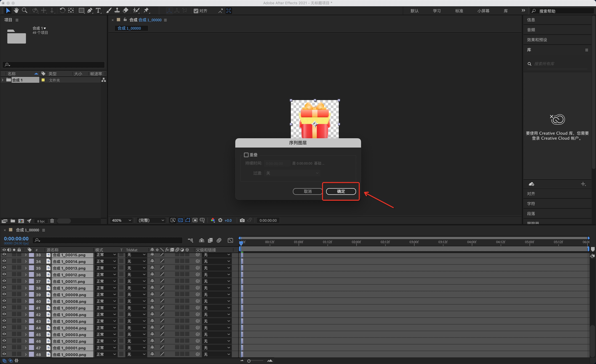Image resolution: width=596 pixels, height=364 pixels.
Task: Select the Zoom magnifier tool
Action: click(x=24, y=10)
